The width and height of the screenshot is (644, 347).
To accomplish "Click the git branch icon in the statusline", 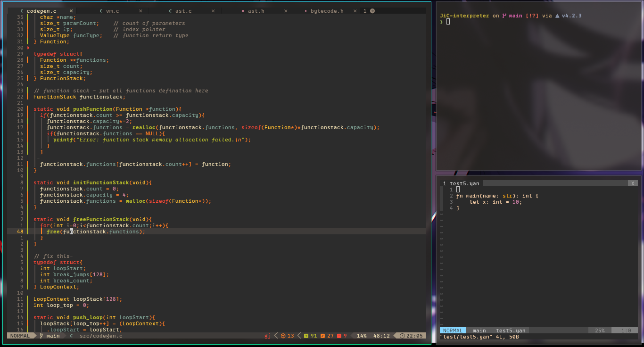I will [x=41, y=336].
